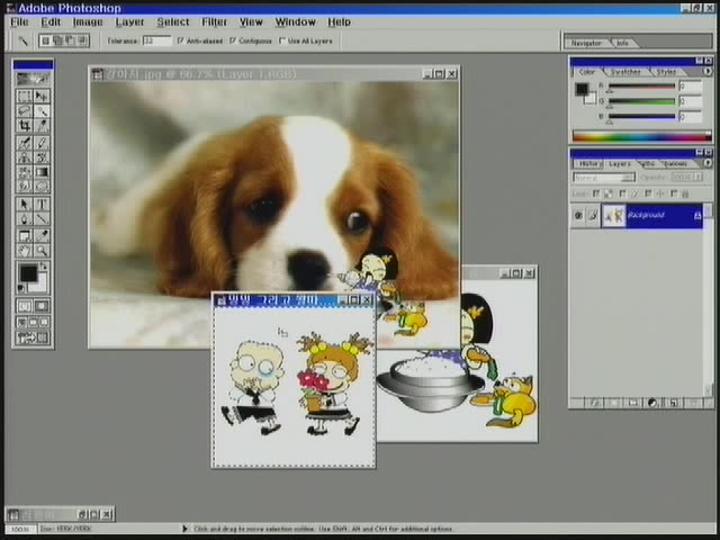This screenshot has height=540, width=720.
Task: Select the Eyedropper tool
Action: 42,236
